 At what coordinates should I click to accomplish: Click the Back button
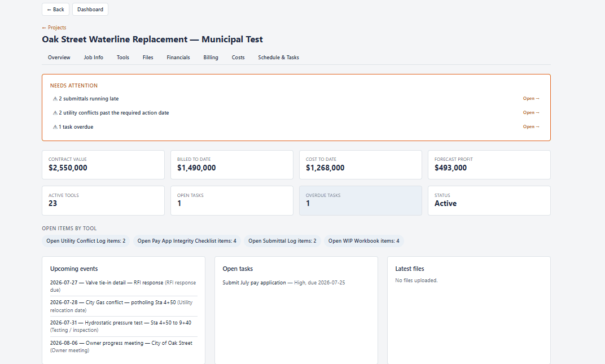55,9
